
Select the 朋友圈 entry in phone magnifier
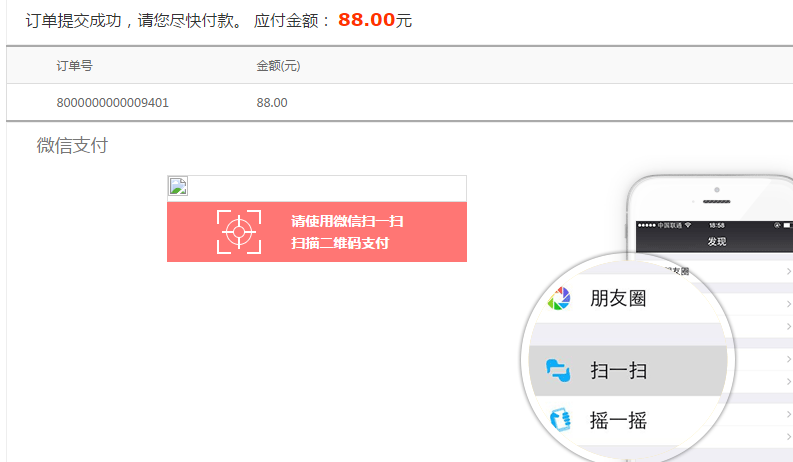point(627,298)
